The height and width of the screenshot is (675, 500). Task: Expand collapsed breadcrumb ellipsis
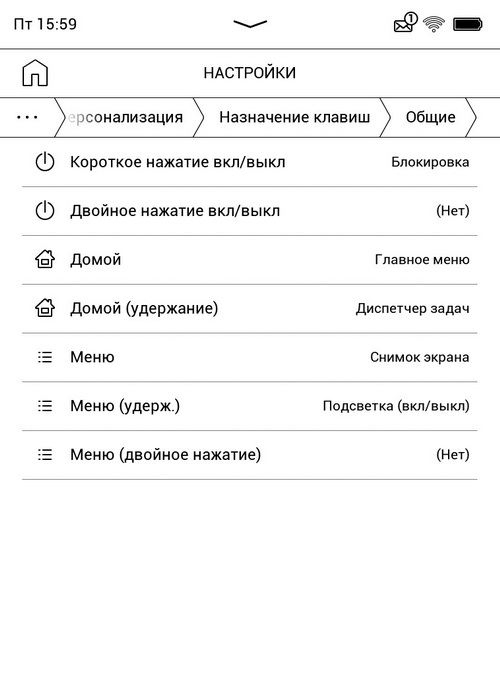tap(27, 117)
